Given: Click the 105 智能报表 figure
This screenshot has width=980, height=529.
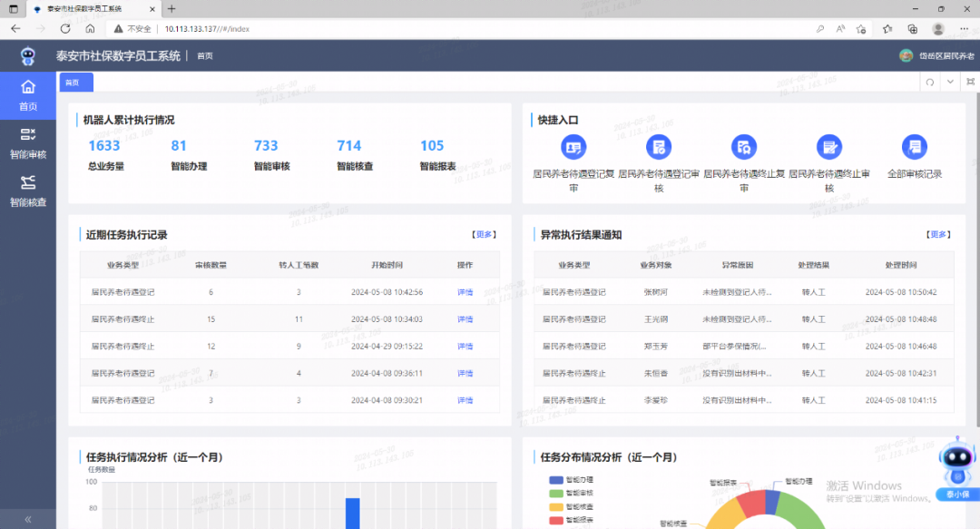Looking at the screenshot, I should point(432,146).
